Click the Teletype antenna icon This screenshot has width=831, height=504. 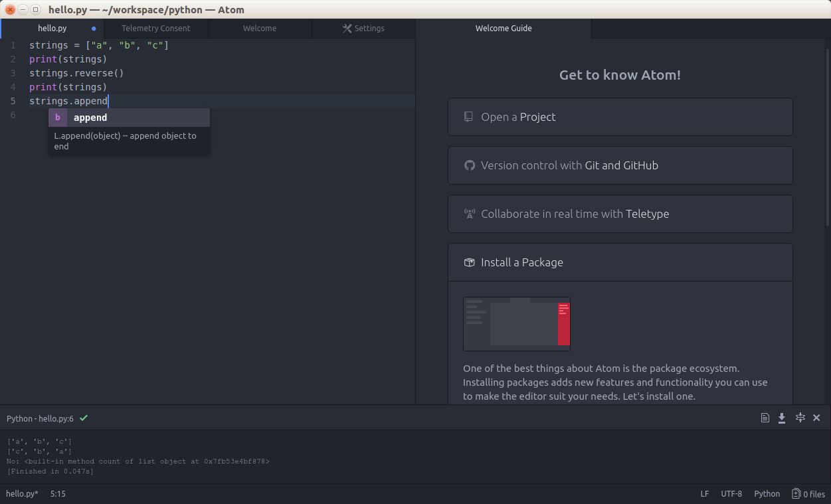pos(470,214)
